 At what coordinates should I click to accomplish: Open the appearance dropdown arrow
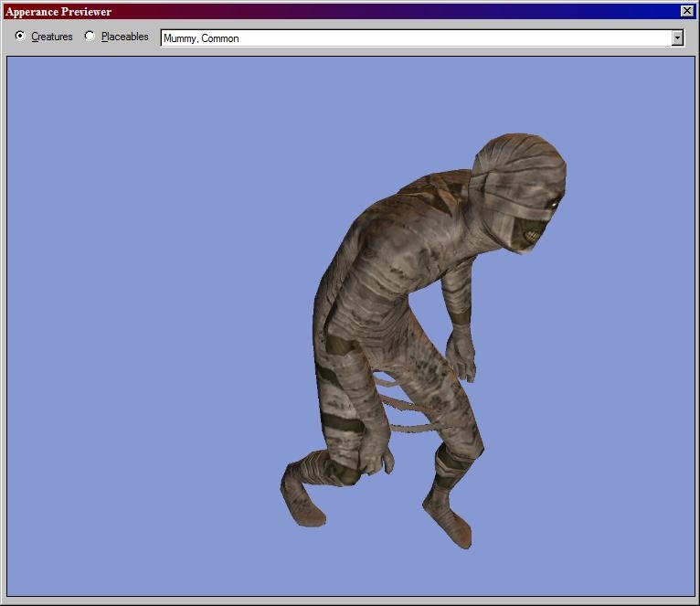click(x=677, y=38)
